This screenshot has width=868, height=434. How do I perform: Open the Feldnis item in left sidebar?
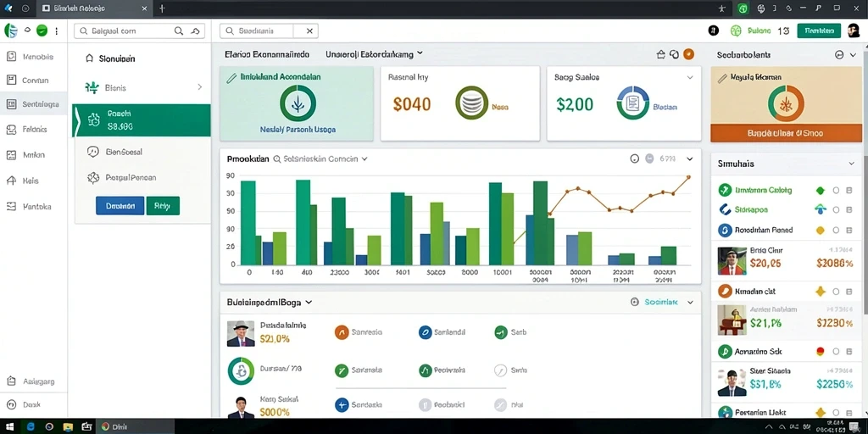click(x=34, y=130)
